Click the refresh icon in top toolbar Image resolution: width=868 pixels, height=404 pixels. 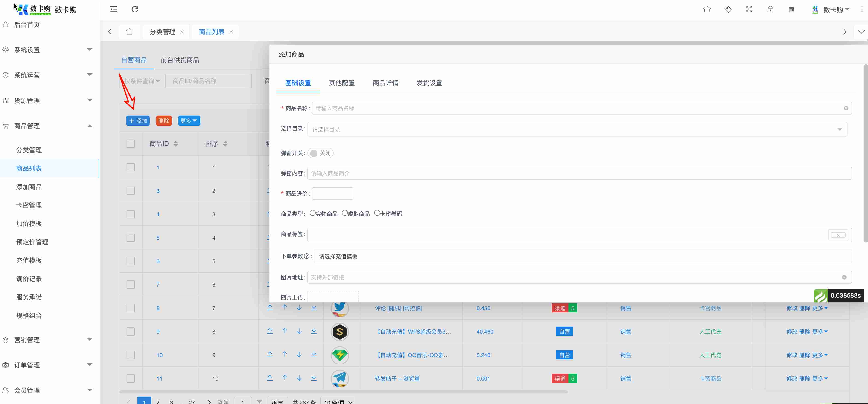[x=135, y=9]
